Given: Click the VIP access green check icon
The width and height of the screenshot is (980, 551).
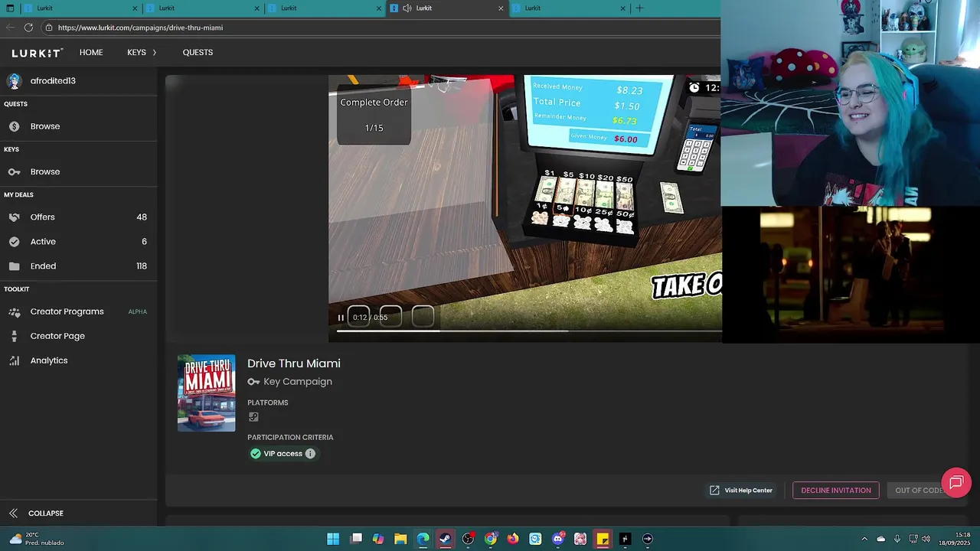Looking at the screenshot, I should coord(256,454).
